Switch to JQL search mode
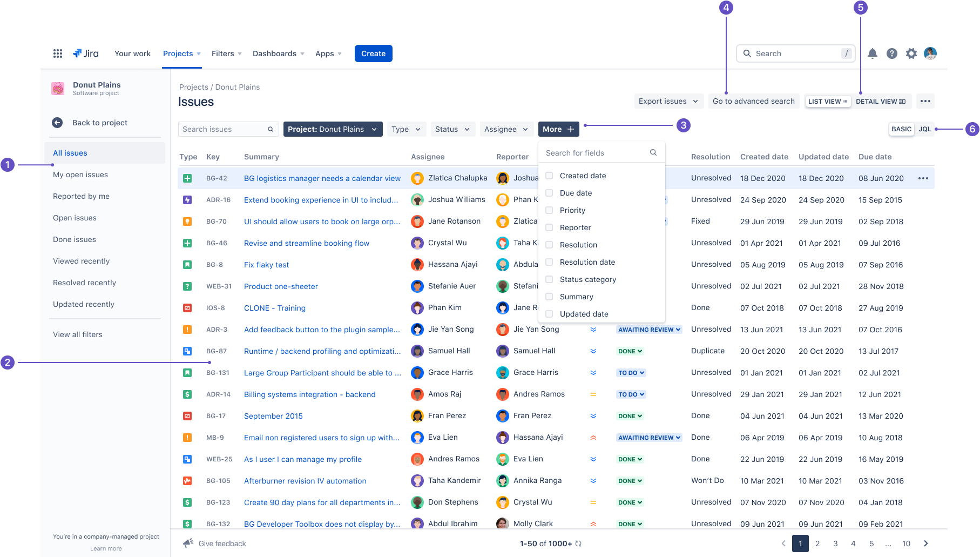 925,129
